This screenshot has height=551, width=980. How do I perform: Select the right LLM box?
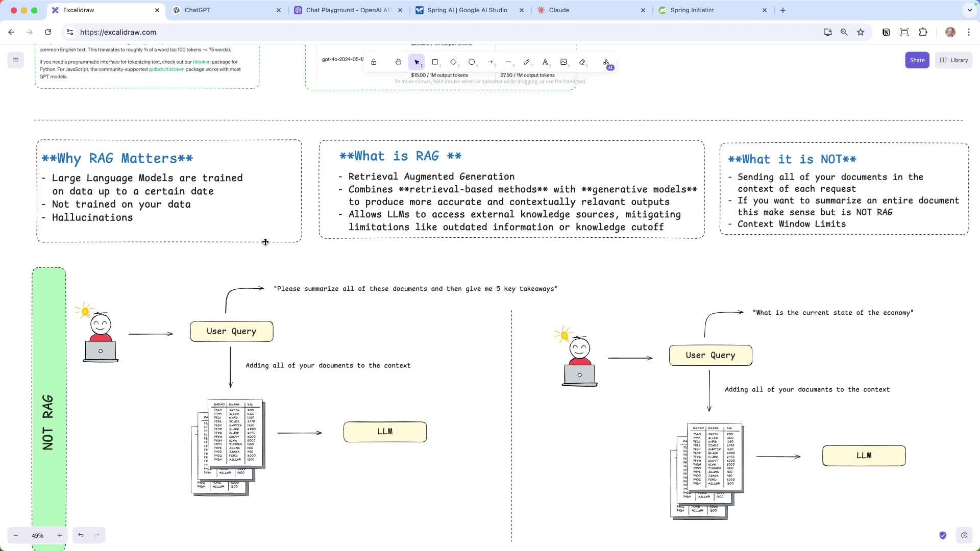pos(864,456)
